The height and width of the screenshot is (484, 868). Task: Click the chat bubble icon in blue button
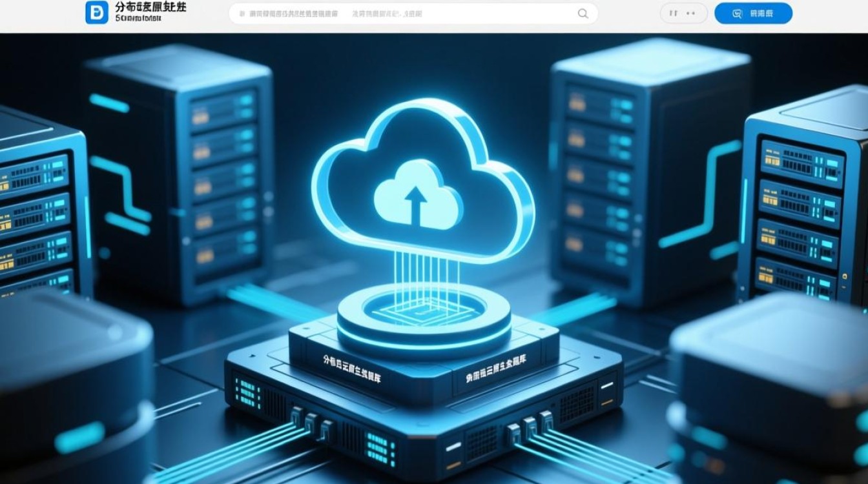pyautogui.click(x=737, y=14)
